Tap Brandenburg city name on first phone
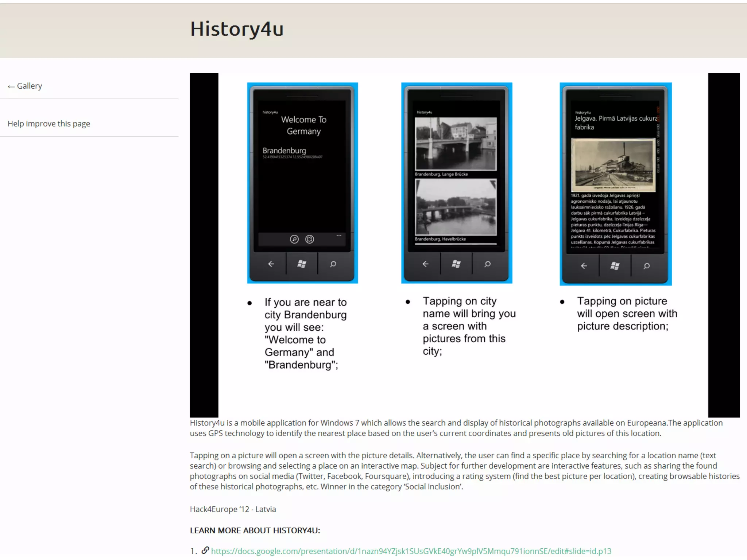747x560 pixels. click(x=284, y=151)
